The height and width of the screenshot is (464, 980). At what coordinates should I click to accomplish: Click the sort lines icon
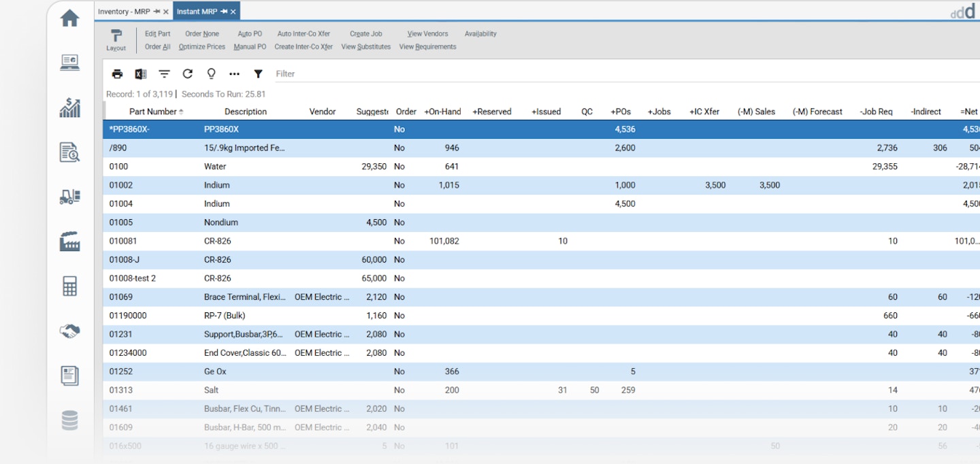pos(164,73)
